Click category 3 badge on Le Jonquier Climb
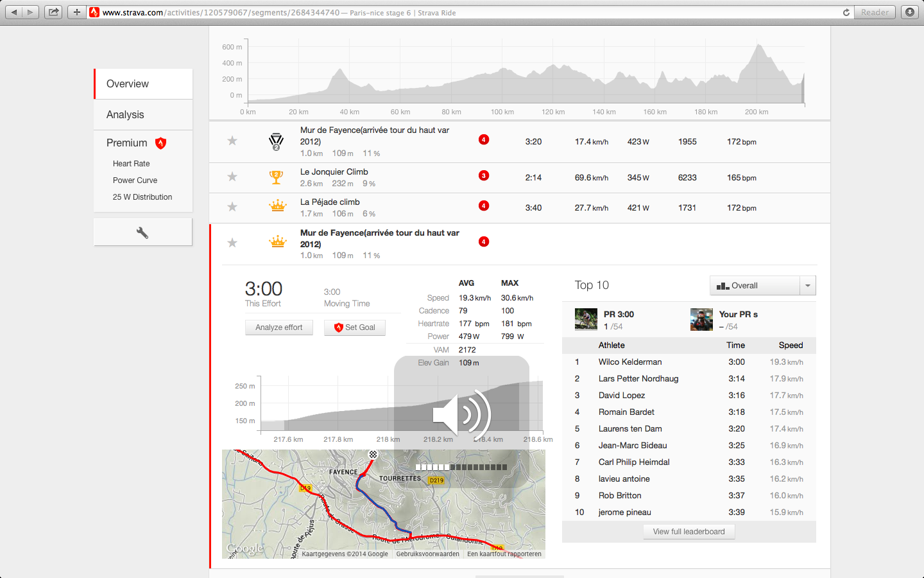This screenshot has height=578, width=924. [x=484, y=175]
